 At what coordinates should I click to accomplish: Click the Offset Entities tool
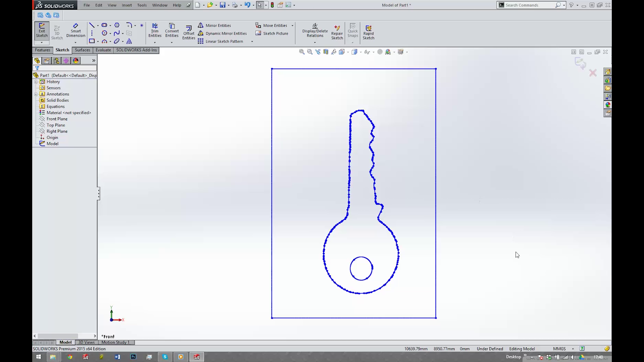click(189, 32)
